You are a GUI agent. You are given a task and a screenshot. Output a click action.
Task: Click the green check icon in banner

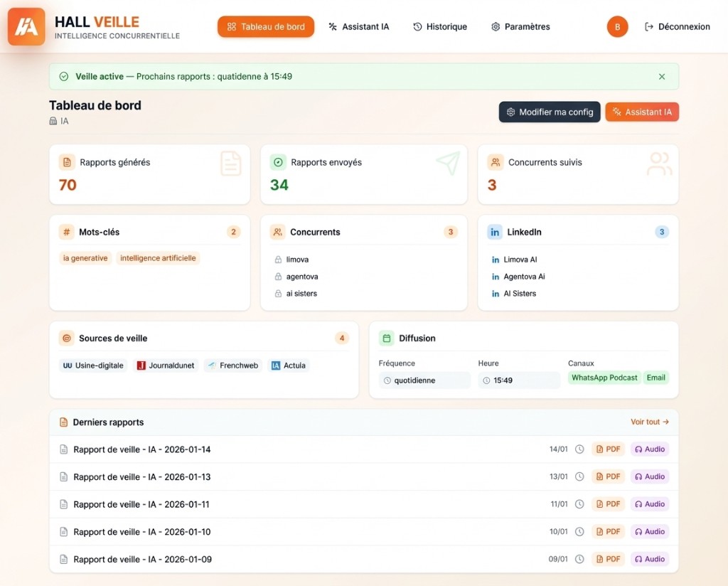(x=63, y=77)
